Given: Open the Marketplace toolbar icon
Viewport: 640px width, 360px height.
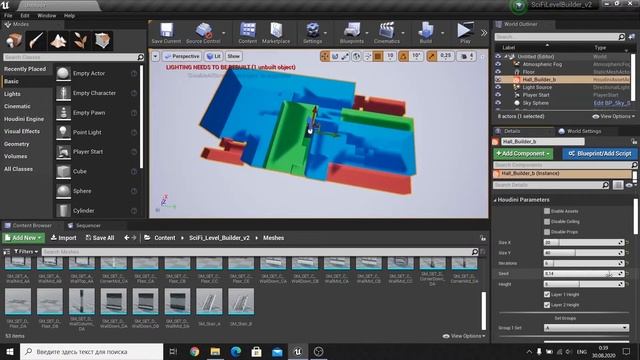Looking at the screenshot, I should tap(276, 33).
